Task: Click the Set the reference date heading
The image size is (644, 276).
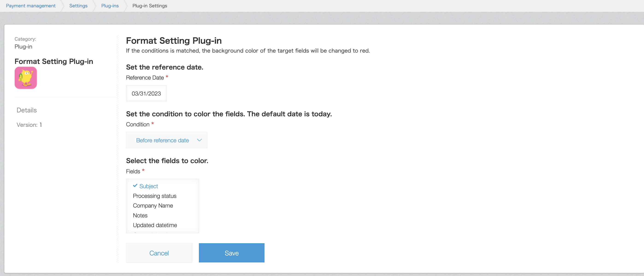Action: 165,67
